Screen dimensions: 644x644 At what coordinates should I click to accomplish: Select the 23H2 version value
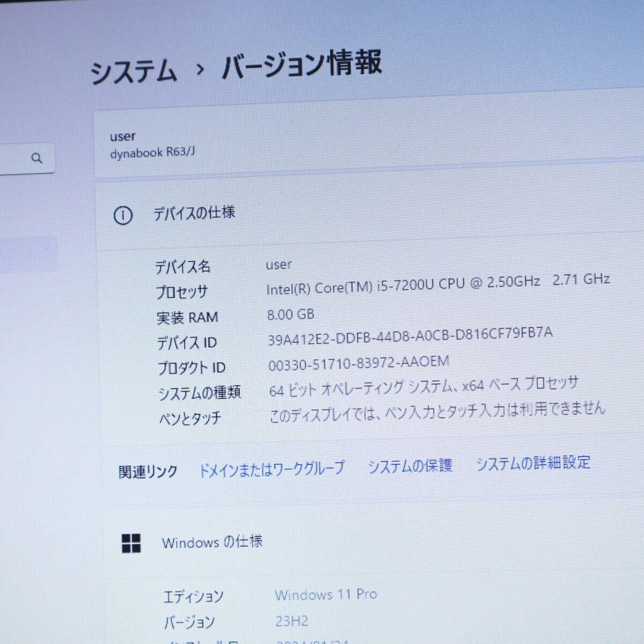point(291,621)
